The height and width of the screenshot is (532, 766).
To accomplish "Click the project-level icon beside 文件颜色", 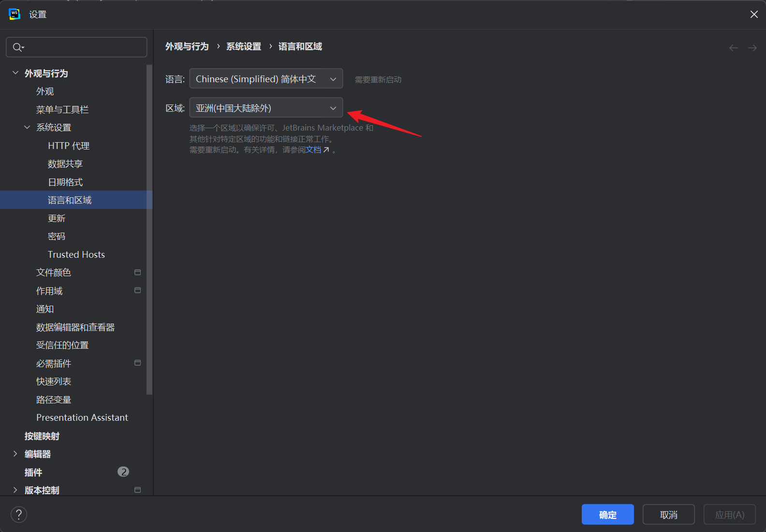I will [137, 272].
